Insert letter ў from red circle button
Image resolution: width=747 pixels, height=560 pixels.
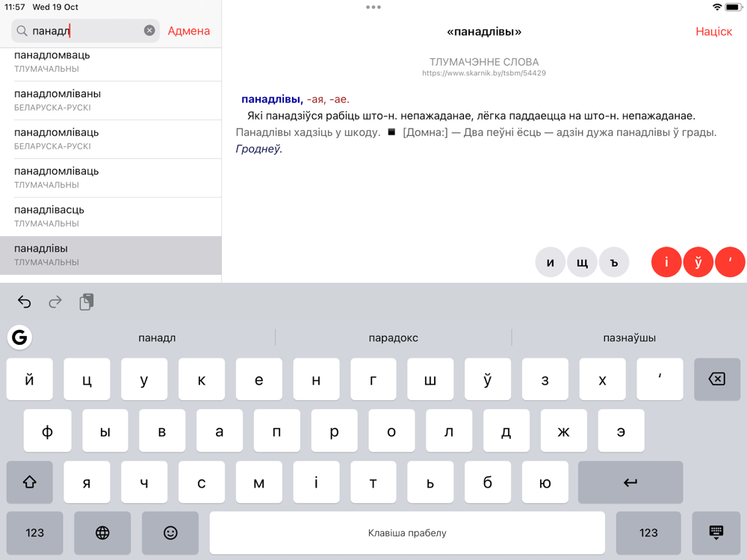coord(698,262)
